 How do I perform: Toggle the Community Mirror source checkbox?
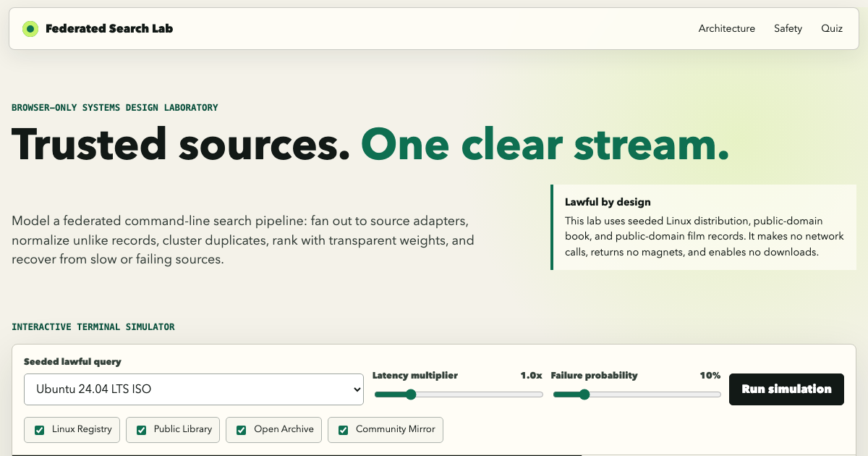(x=343, y=430)
